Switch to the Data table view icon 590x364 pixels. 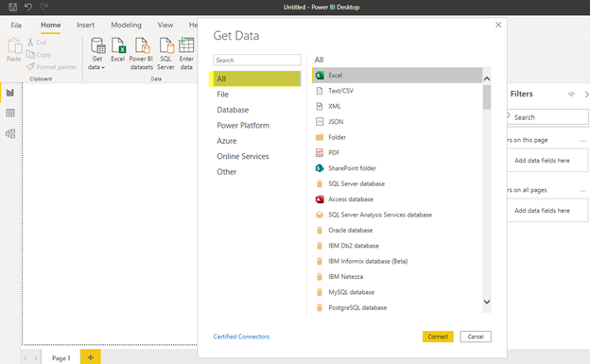coord(10,113)
